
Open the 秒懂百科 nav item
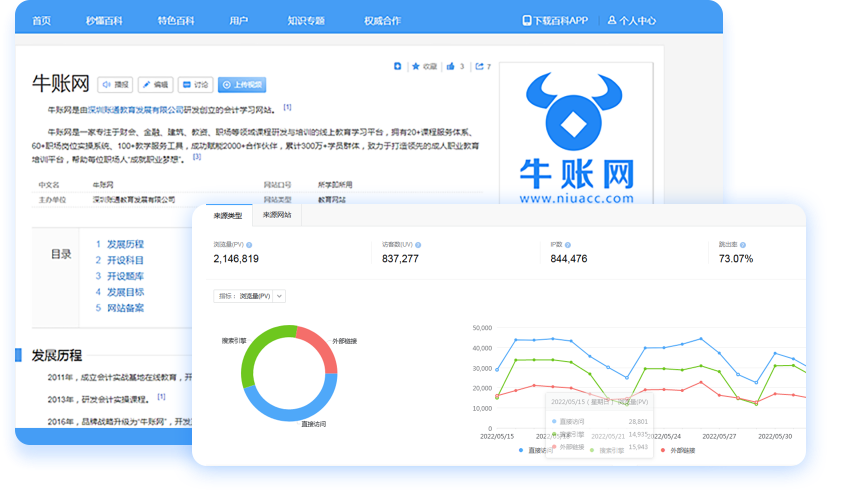(x=104, y=21)
